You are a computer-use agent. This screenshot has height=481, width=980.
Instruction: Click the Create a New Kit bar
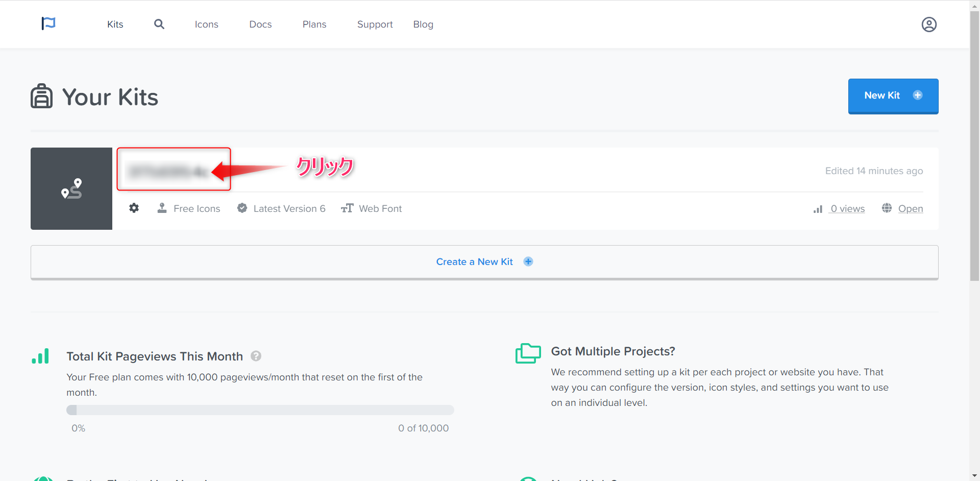pyautogui.click(x=484, y=262)
